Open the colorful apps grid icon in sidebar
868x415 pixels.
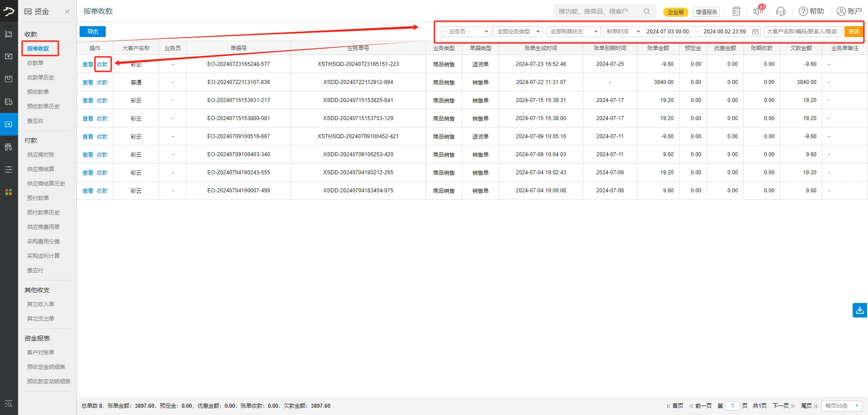[9, 192]
